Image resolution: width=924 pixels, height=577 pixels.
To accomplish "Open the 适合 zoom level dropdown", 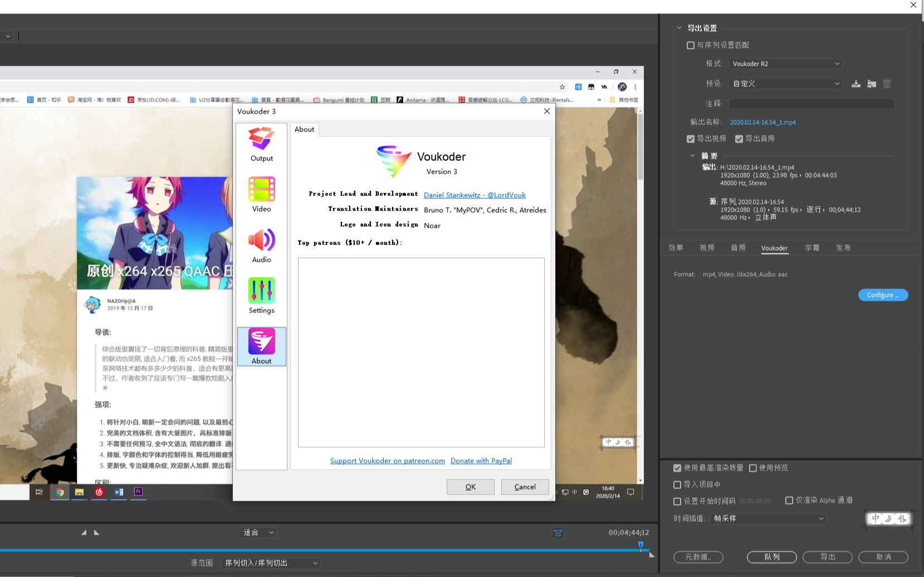I will pyautogui.click(x=258, y=532).
